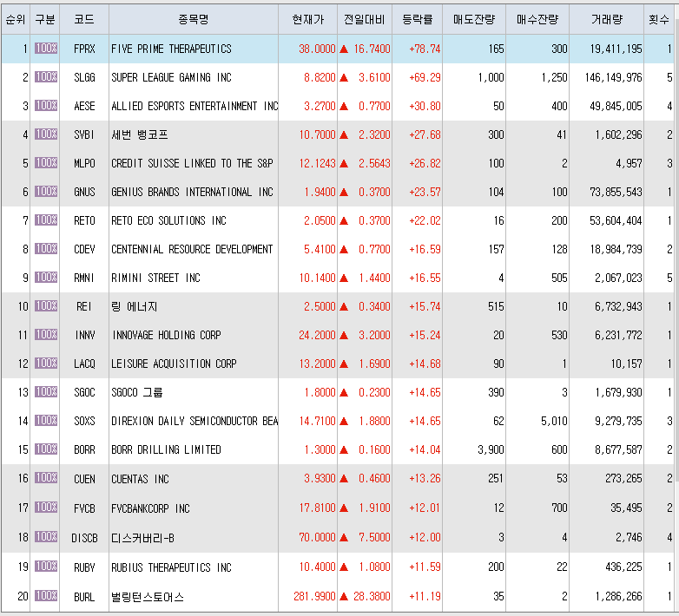Click the 100% badge in the FVCB row
The width and height of the screenshot is (679, 616).
tap(46, 507)
